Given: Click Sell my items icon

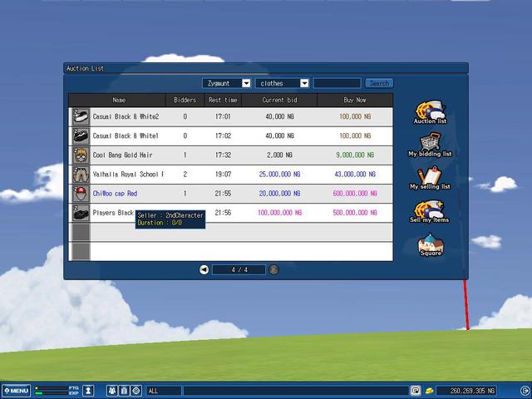Looking at the screenshot, I should tap(430, 210).
